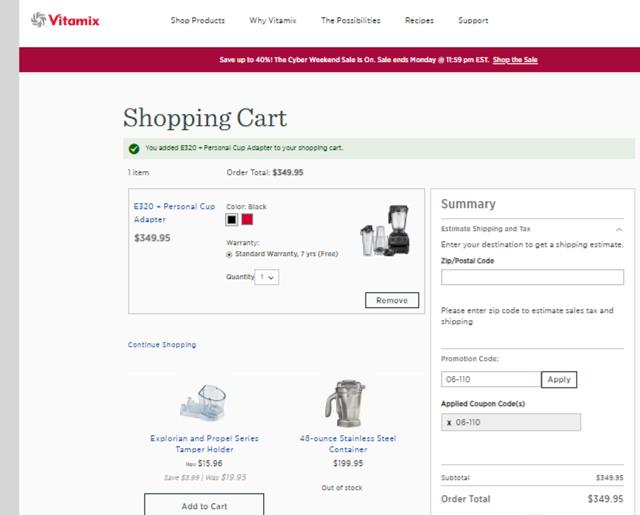Click the Shop the Sale link
Screen dimensions: 640x515
click(x=515, y=60)
